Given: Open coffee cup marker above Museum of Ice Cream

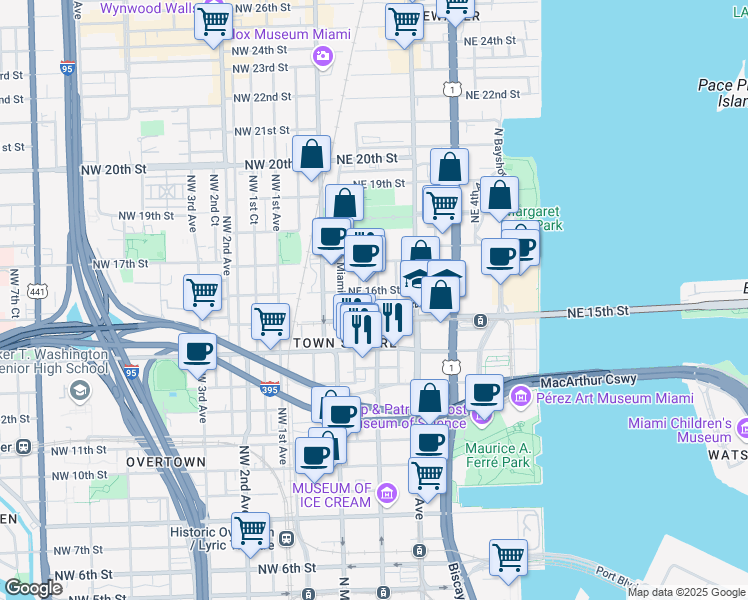Looking at the screenshot, I should tap(314, 457).
